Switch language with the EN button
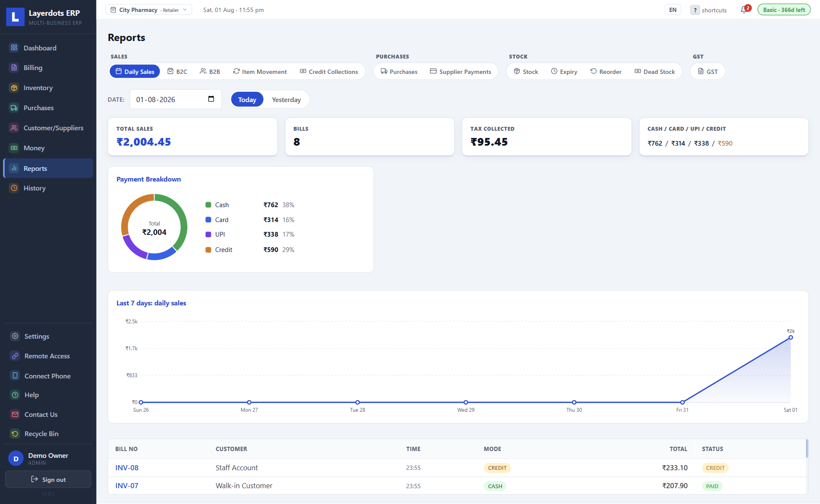The height and width of the screenshot is (504, 820). [x=673, y=10]
